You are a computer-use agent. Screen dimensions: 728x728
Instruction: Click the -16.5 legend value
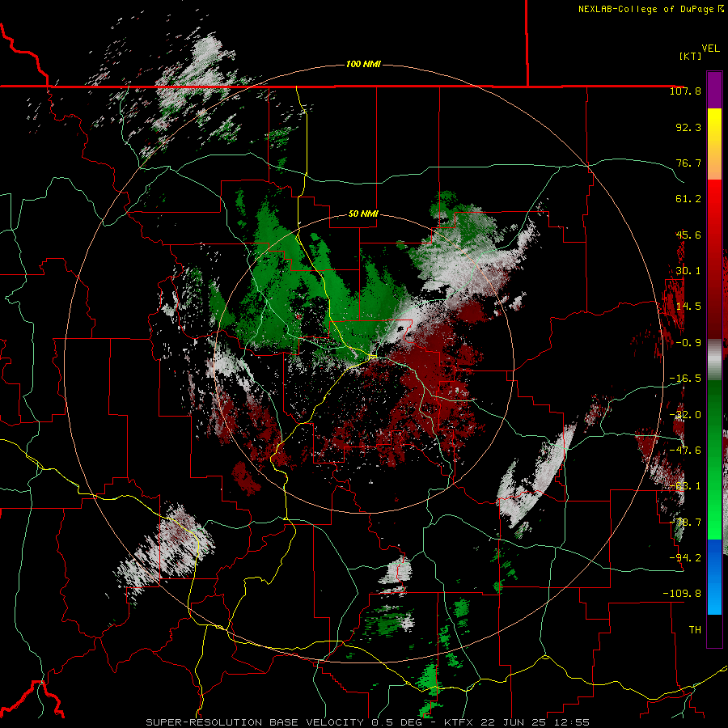click(685, 379)
